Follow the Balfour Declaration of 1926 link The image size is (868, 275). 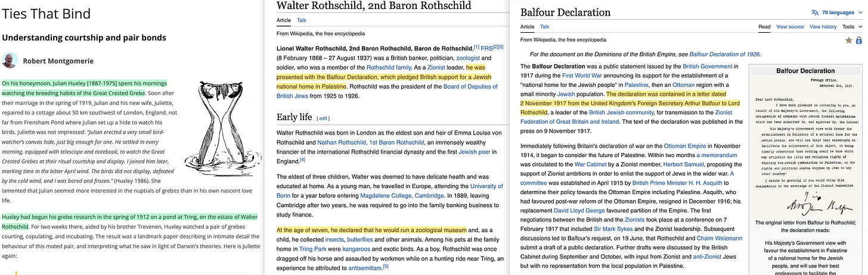point(724,54)
